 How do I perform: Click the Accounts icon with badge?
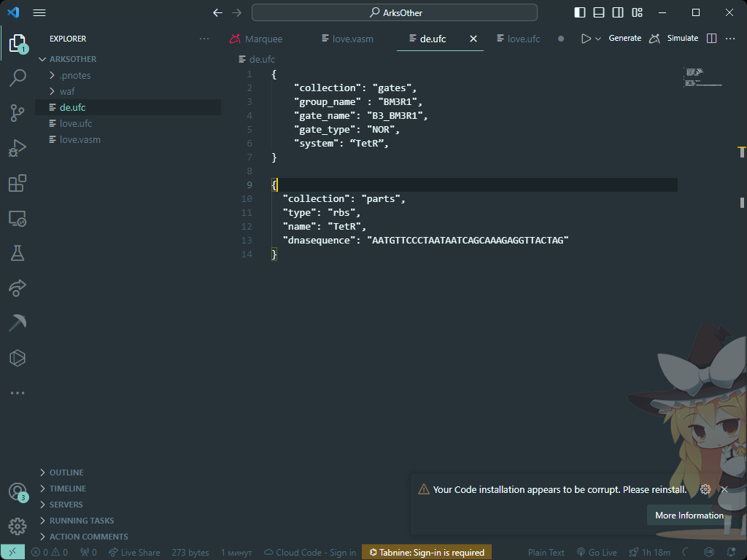18,491
